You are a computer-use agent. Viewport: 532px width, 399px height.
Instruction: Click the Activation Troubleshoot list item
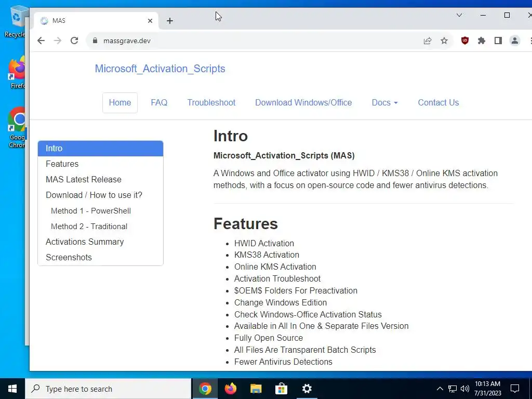click(x=277, y=278)
